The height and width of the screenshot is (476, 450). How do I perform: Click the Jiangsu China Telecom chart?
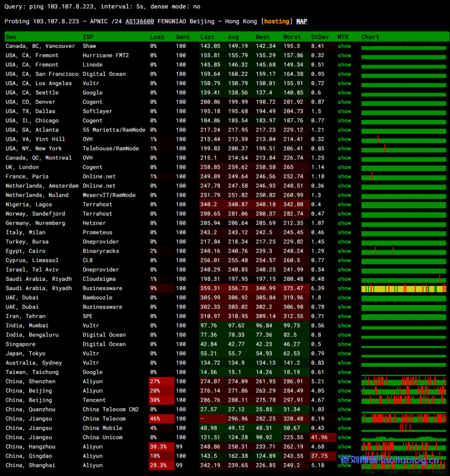pyautogui.click(x=404, y=418)
